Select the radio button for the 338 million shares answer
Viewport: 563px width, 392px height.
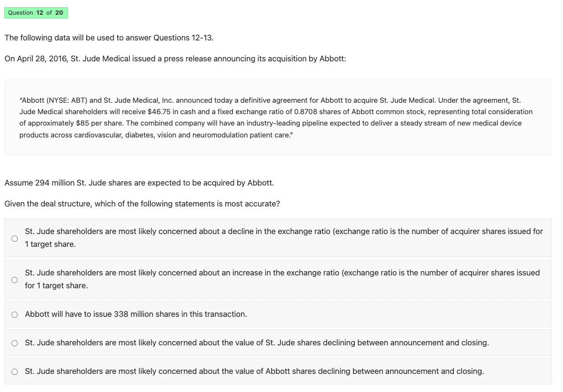[14, 314]
